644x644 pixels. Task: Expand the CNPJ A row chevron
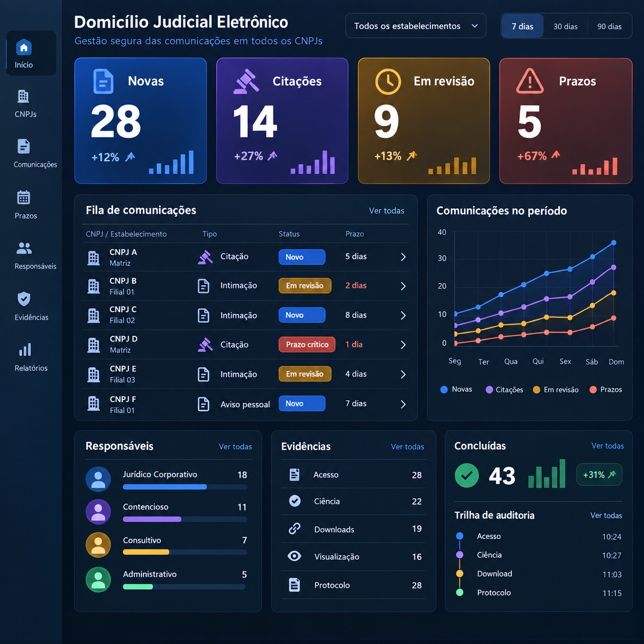click(x=403, y=257)
